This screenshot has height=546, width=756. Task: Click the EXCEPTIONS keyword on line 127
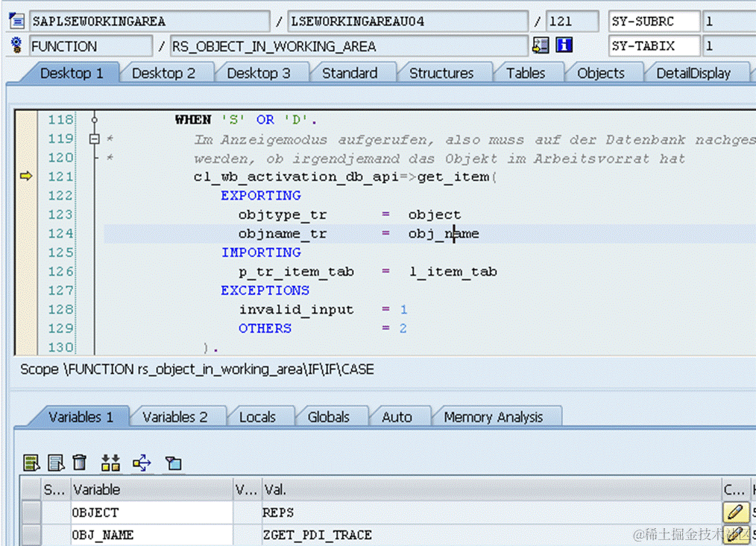(265, 290)
